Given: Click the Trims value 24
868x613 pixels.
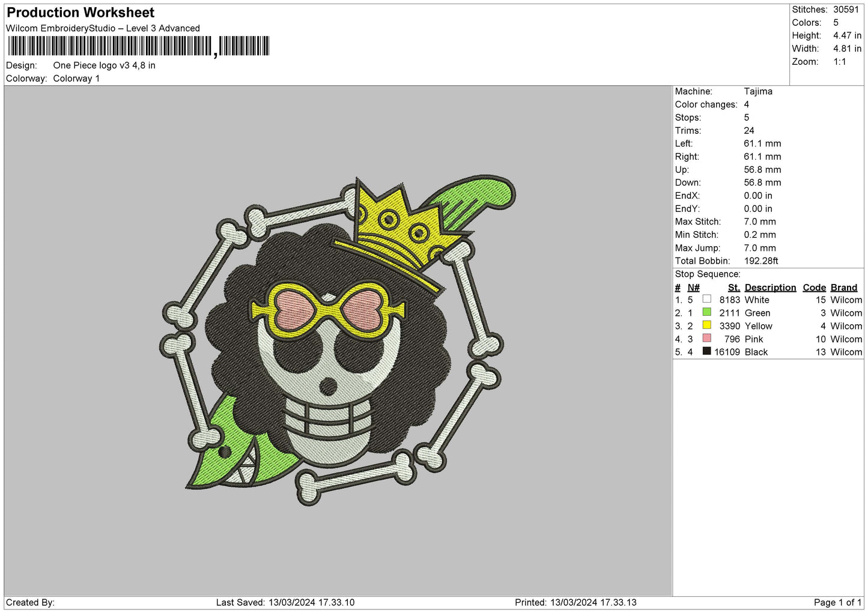Looking at the screenshot, I should tap(749, 130).
